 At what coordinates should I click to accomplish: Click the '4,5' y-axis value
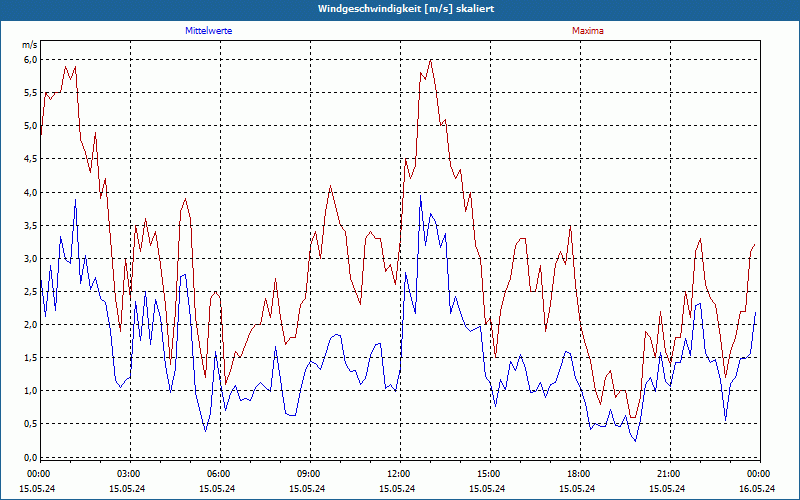[x=30, y=159]
